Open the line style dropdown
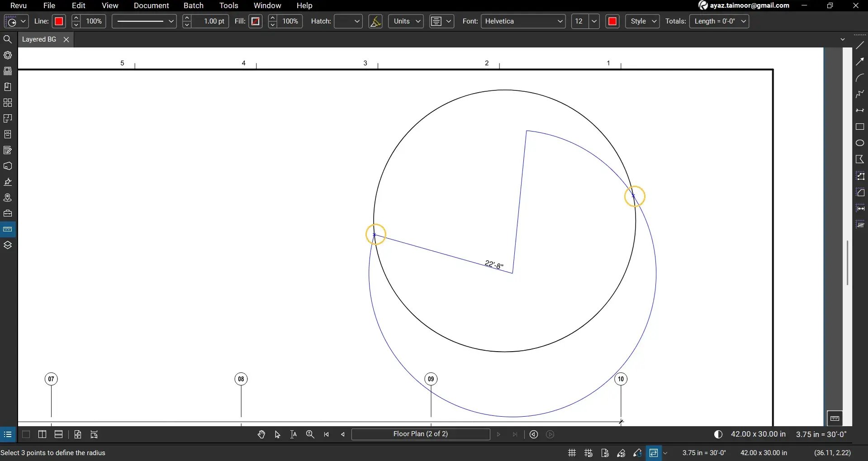The width and height of the screenshot is (868, 461). coord(143,21)
